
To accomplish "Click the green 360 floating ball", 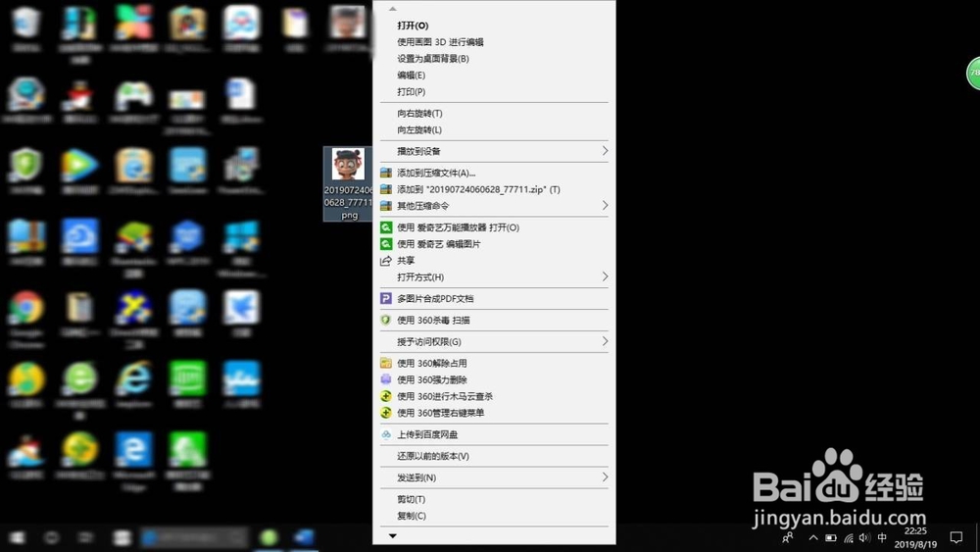I will pos(972,74).
